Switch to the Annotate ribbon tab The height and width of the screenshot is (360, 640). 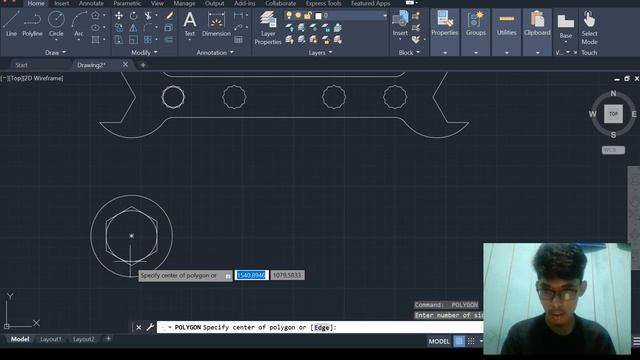tap(91, 3)
